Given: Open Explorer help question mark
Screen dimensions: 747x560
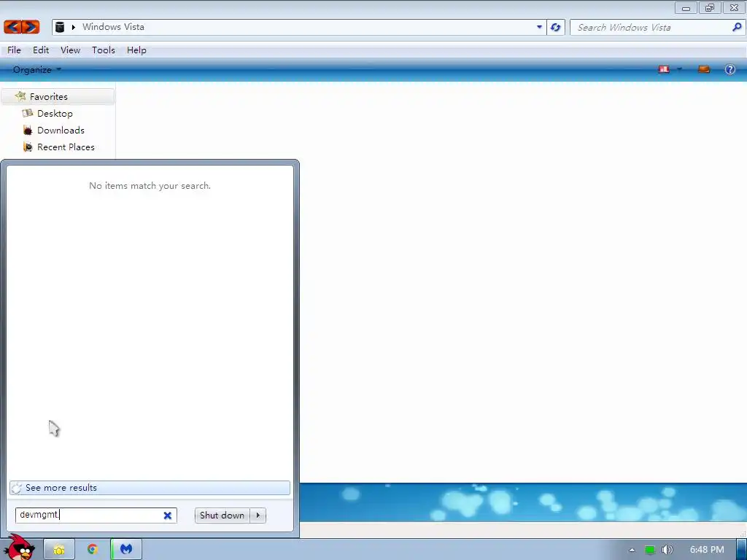Looking at the screenshot, I should [x=729, y=69].
